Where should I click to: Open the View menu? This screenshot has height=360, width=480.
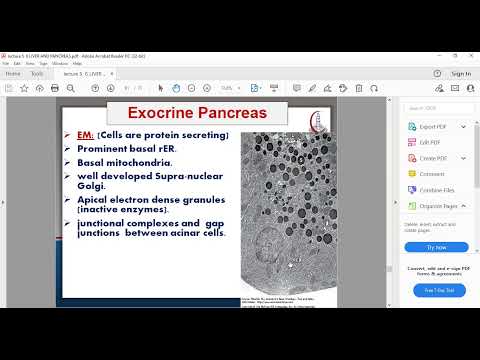(x=30, y=63)
